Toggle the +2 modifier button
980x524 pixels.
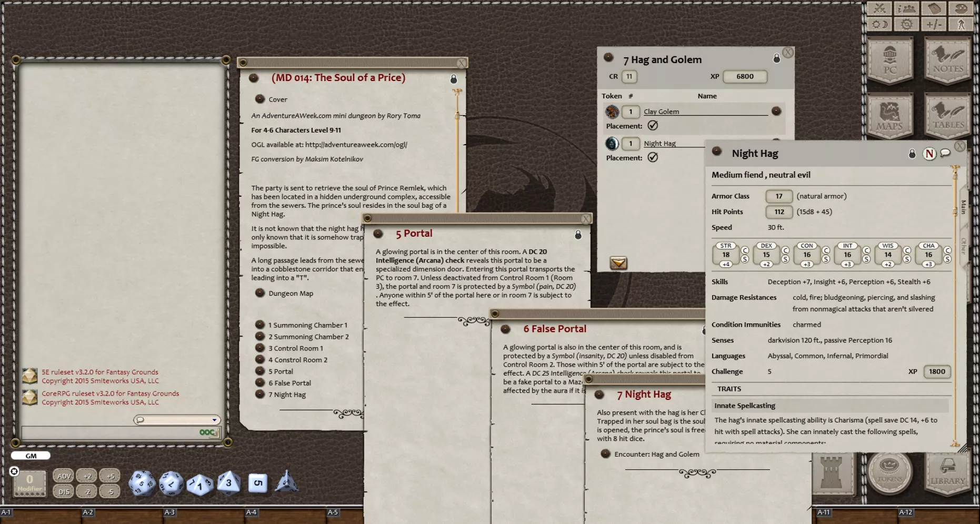[87, 476]
